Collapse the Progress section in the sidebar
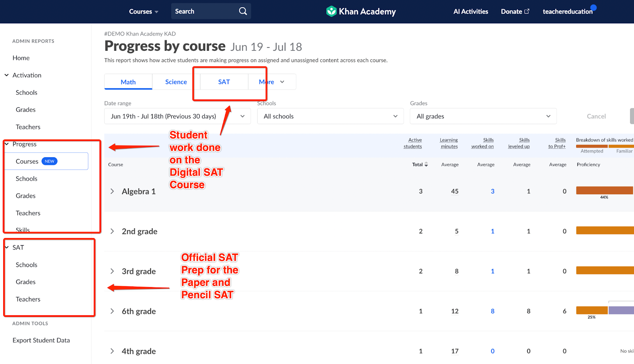 6,144
